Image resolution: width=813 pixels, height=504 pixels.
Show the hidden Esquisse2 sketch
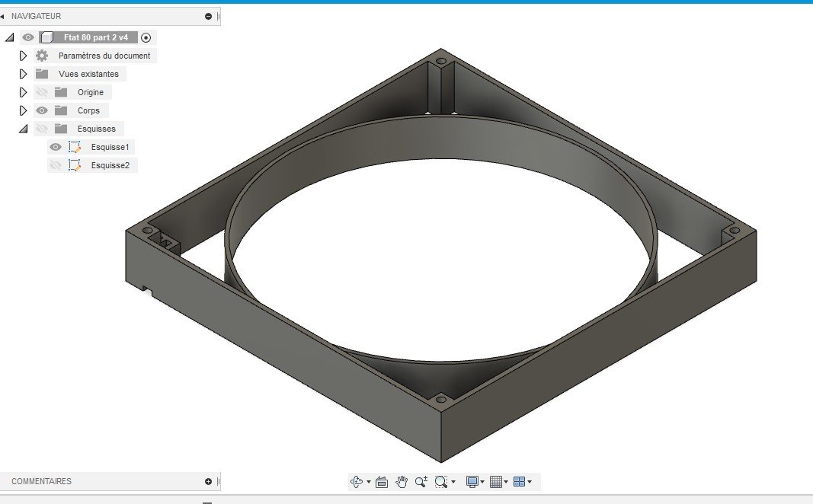[56, 165]
